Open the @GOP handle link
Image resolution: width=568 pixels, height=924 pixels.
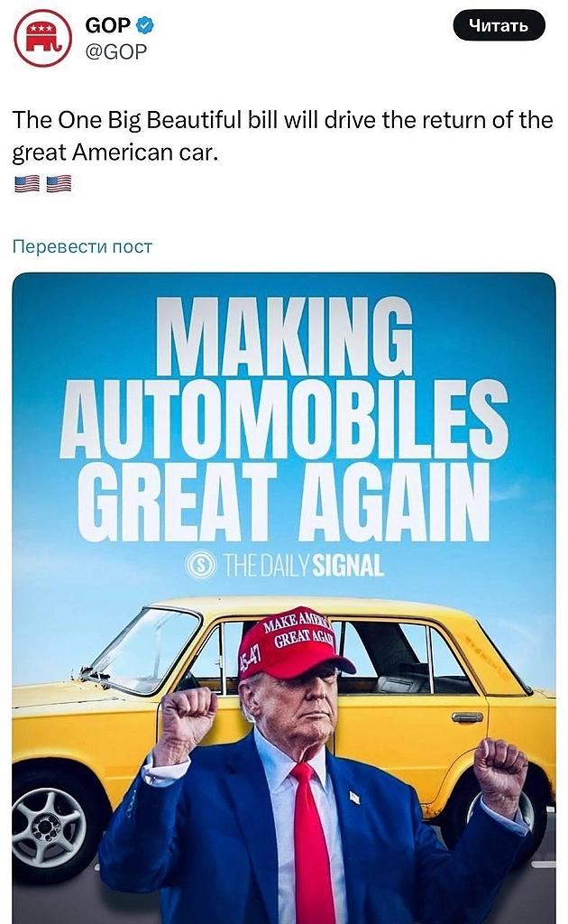pos(115,51)
